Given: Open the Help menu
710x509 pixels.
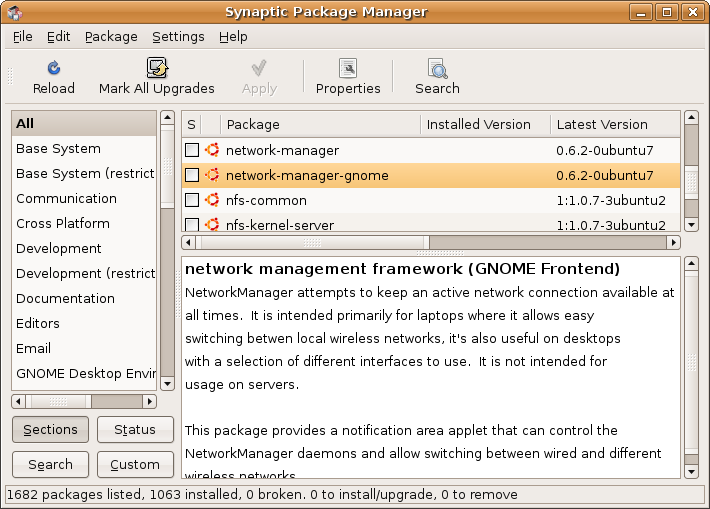Looking at the screenshot, I should click(233, 37).
